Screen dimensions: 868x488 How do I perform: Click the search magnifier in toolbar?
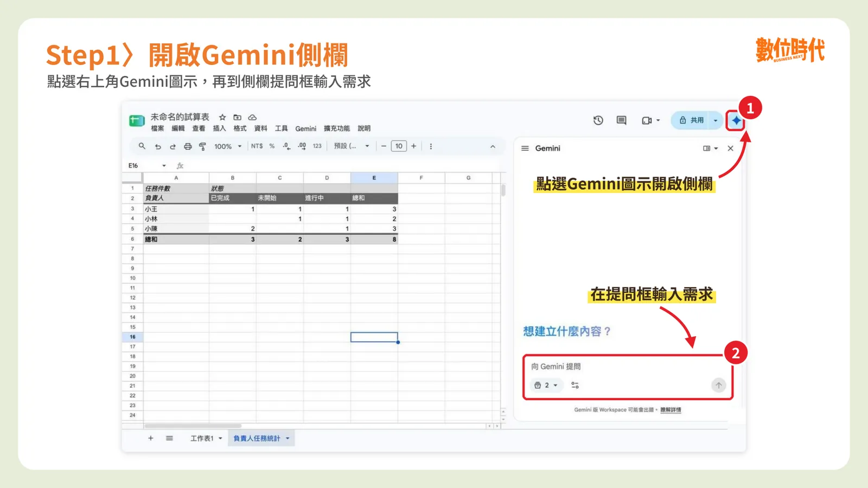click(142, 146)
